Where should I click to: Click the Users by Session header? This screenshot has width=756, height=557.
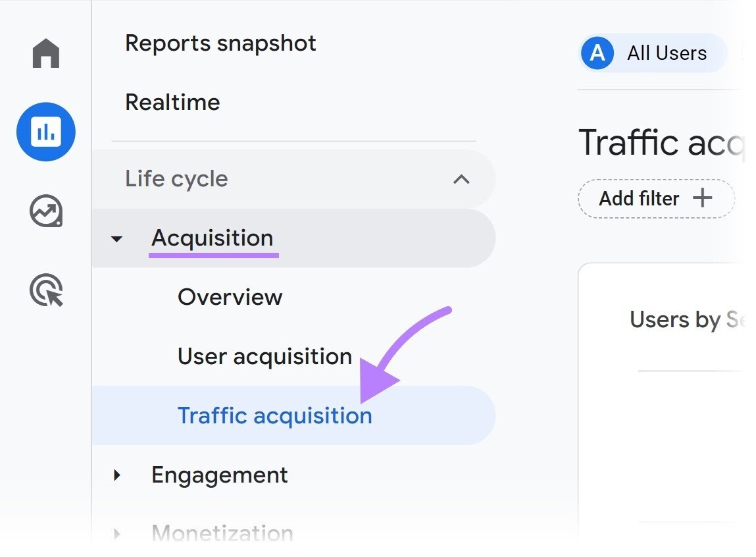coord(688,320)
